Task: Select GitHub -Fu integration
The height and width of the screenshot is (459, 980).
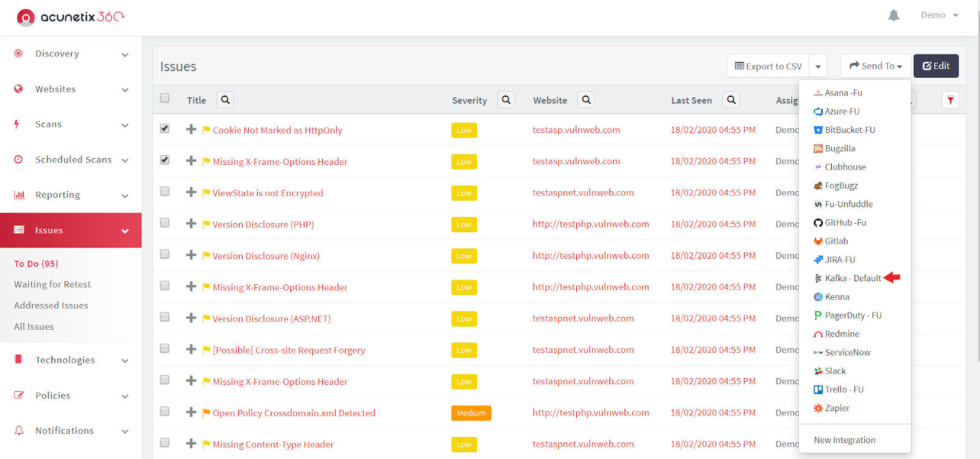Action: click(840, 222)
